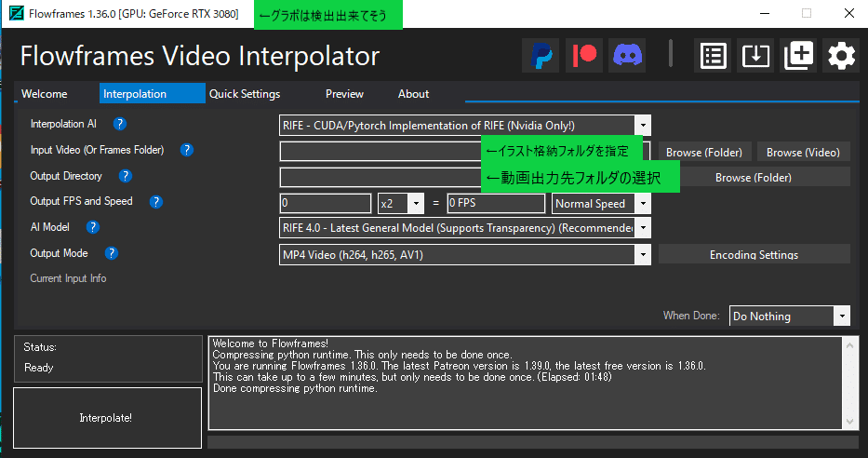
Task: Click the Browse (Video) button
Action: click(x=803, y=152)
